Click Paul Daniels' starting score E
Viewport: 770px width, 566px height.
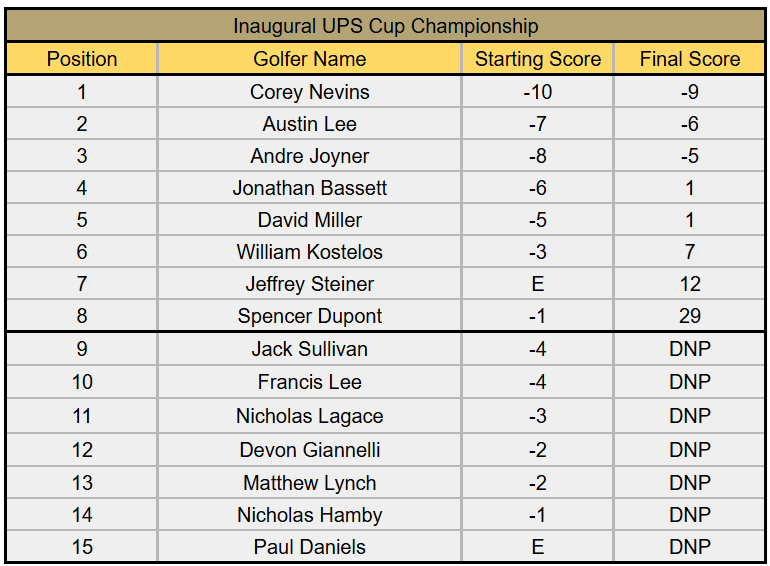(538, 547)
